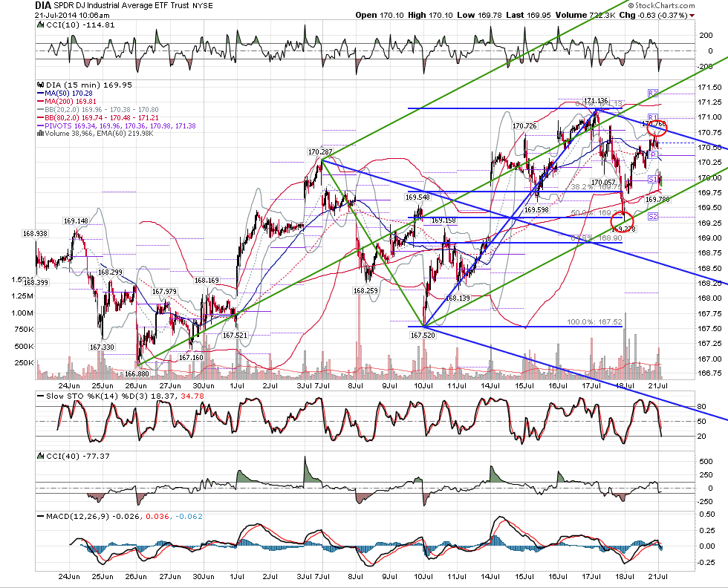728x588 pixels.
Task: Click the 166.880 low price label
Action: pyautogui.click(x=137, y=373)
